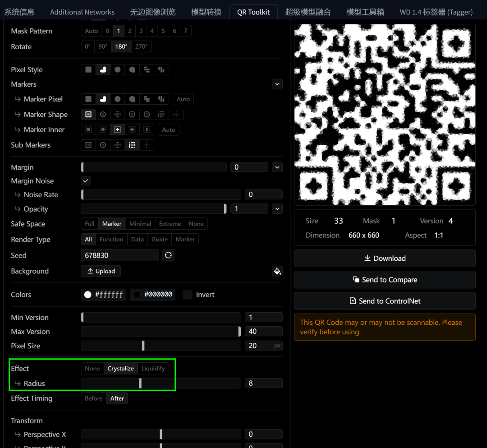Expand Margin options dropdown arrow

tap(277, 167)
